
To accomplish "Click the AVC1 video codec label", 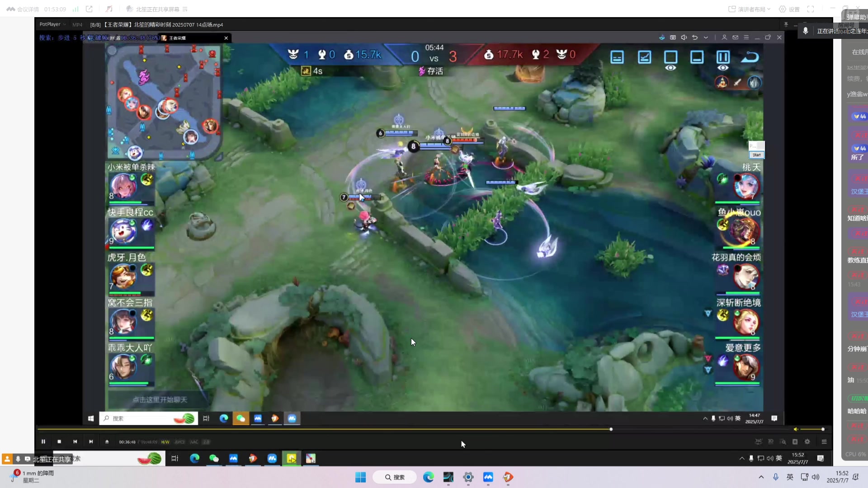I will (x=180, y=442).
